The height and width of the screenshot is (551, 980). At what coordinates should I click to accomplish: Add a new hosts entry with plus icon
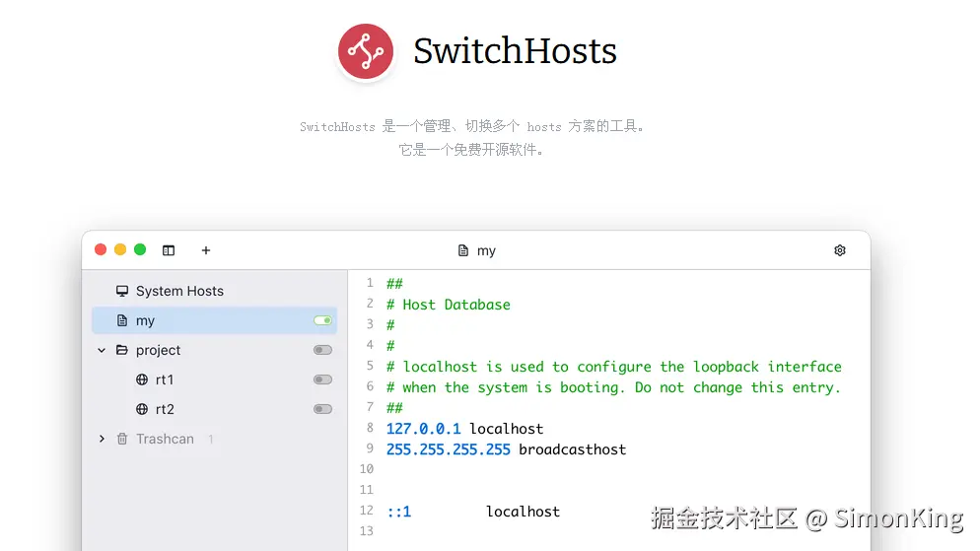click(x=206, y=250)
